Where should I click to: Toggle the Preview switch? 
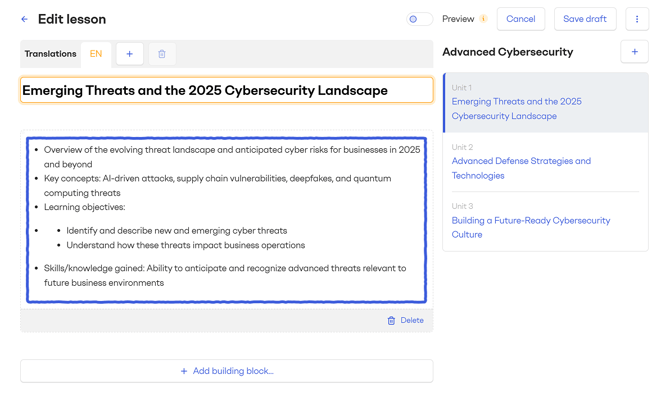click(x=419, y=19)
